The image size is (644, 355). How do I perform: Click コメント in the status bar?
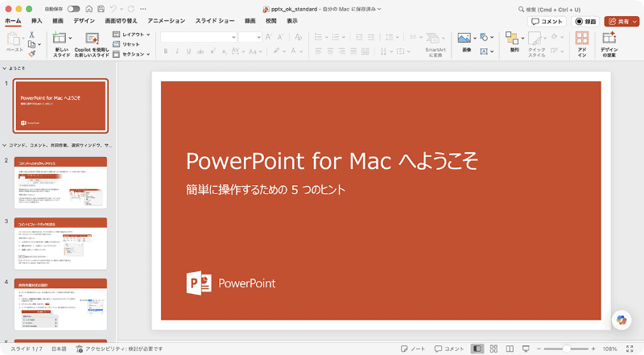[x=449, y=349]
